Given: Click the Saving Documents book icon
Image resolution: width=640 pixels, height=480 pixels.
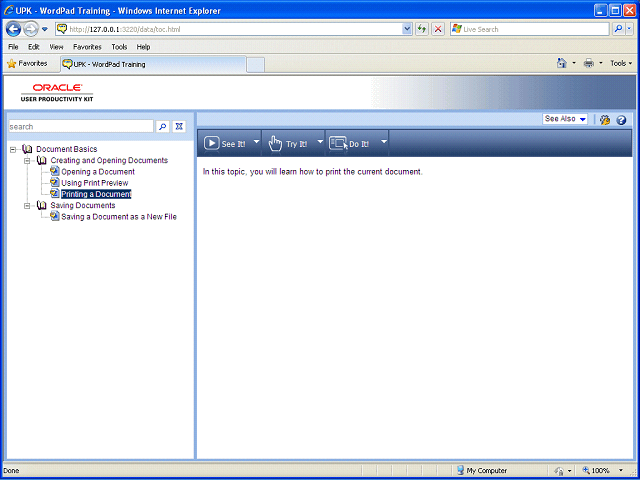Looking at the screenshot, I should tap(41, 205).
